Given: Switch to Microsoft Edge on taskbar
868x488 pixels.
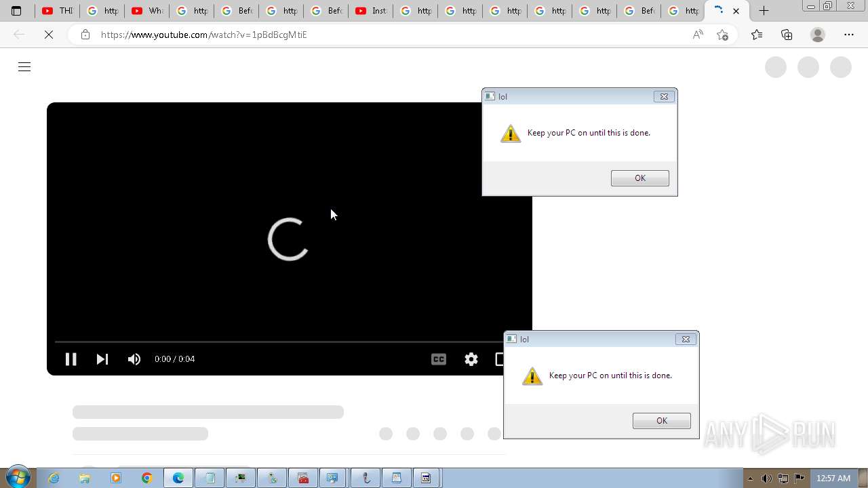Looking at the screenshot, I should [x=178, y=478].
